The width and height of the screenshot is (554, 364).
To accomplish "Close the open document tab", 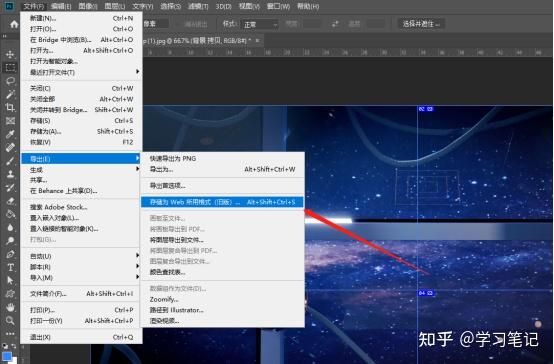I will coord(258,40).
